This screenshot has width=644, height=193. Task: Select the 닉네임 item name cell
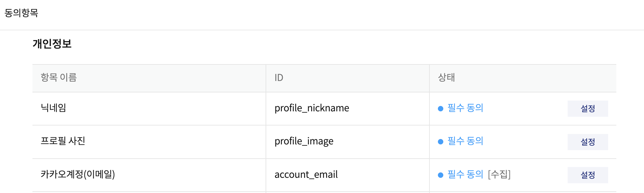[53, 108]
